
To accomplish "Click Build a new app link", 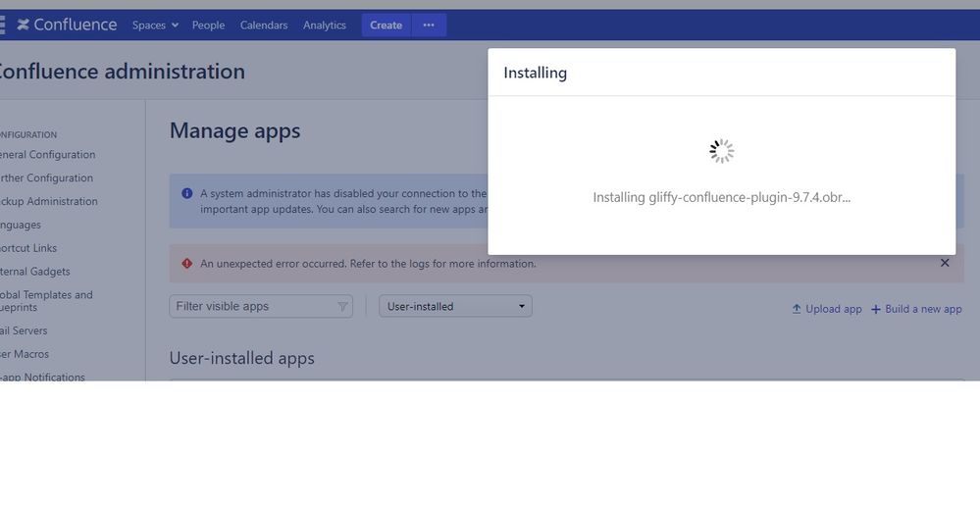I will [916, 309].
